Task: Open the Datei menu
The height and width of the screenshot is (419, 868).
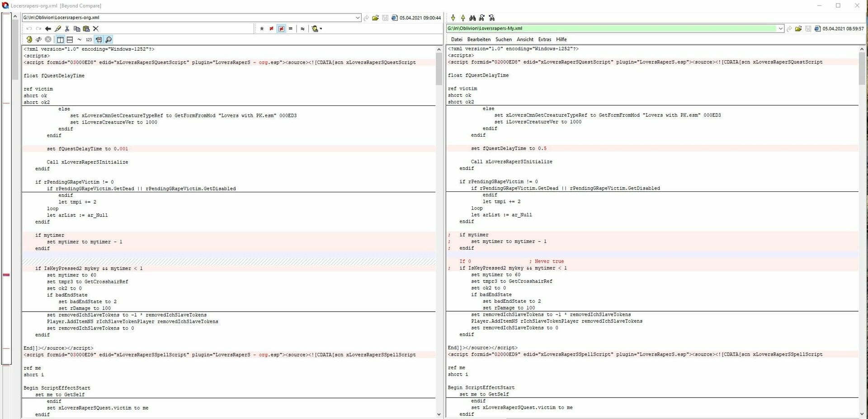Action: tap(457, 39)
